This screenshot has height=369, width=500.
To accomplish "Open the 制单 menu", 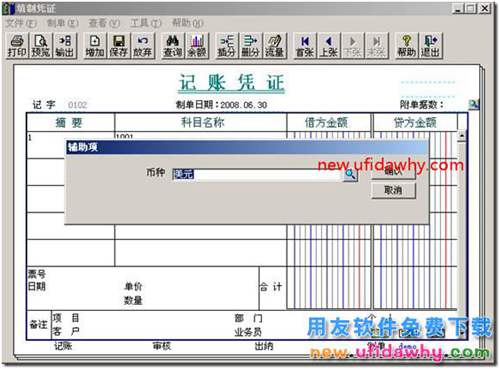I will pyautogui.click(x=62, y=23).
